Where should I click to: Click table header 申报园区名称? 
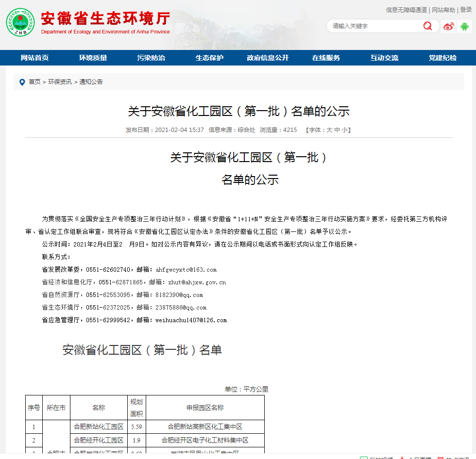coord(205,408)
